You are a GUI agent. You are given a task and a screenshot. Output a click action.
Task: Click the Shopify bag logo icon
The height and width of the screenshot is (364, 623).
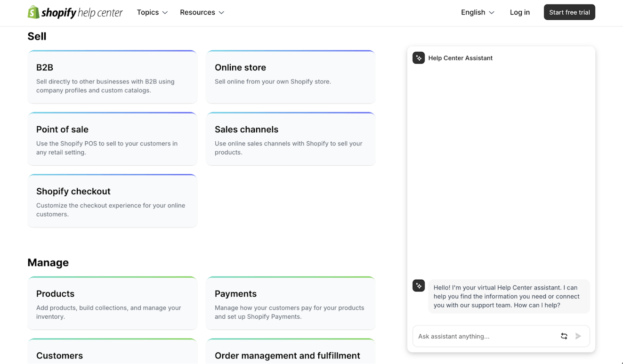(33, 12)
